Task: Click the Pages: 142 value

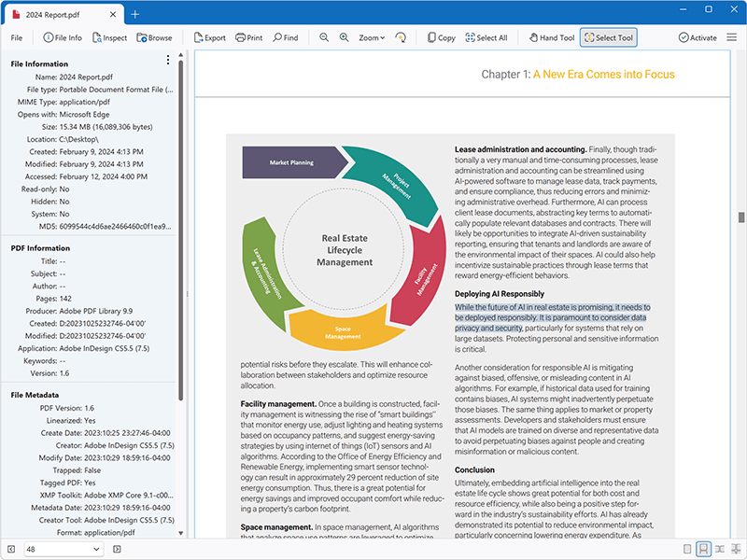Action: [x=65, y=299]
